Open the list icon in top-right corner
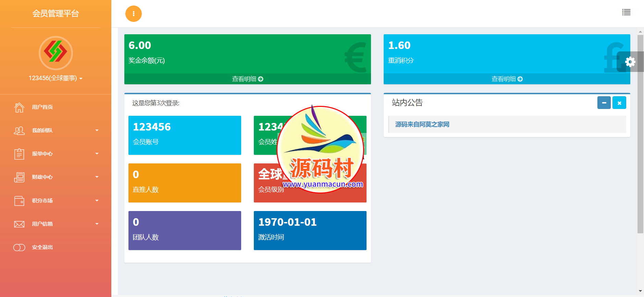The width and height of the screenshot is (644, 297). click(626, 12)
